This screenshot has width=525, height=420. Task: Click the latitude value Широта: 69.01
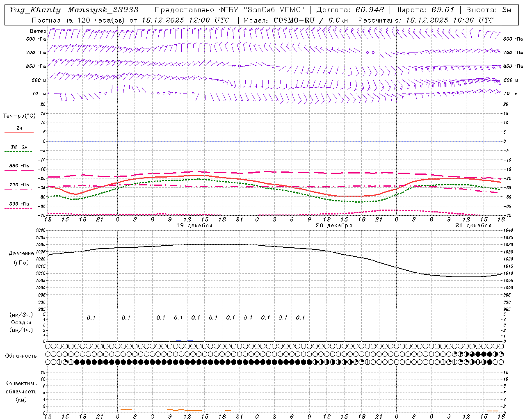click(x=425, y=10)
